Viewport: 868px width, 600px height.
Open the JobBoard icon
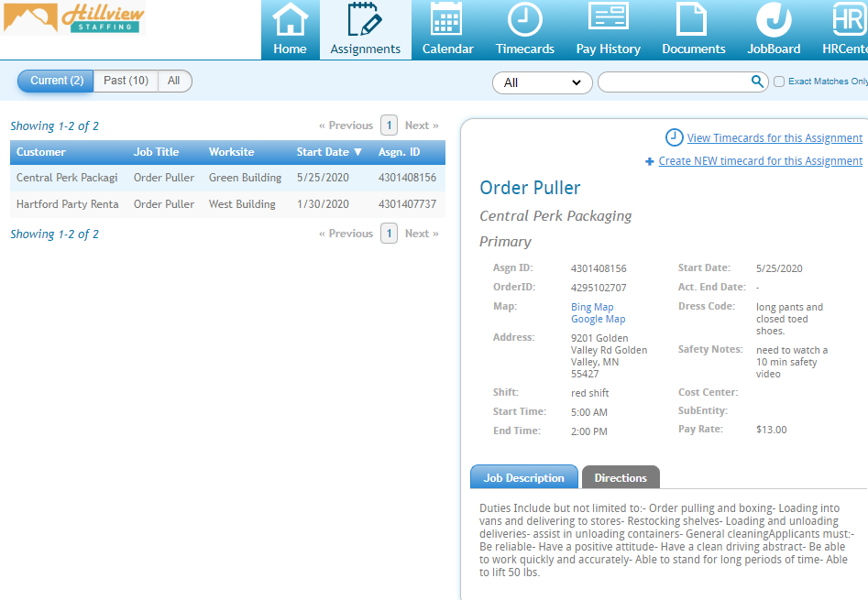coord(774,20)
